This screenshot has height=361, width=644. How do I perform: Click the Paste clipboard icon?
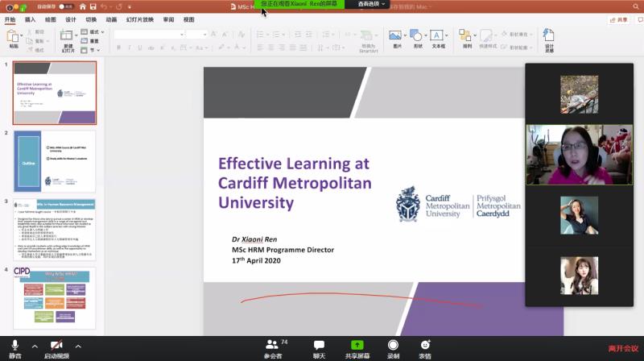[13, 36]
